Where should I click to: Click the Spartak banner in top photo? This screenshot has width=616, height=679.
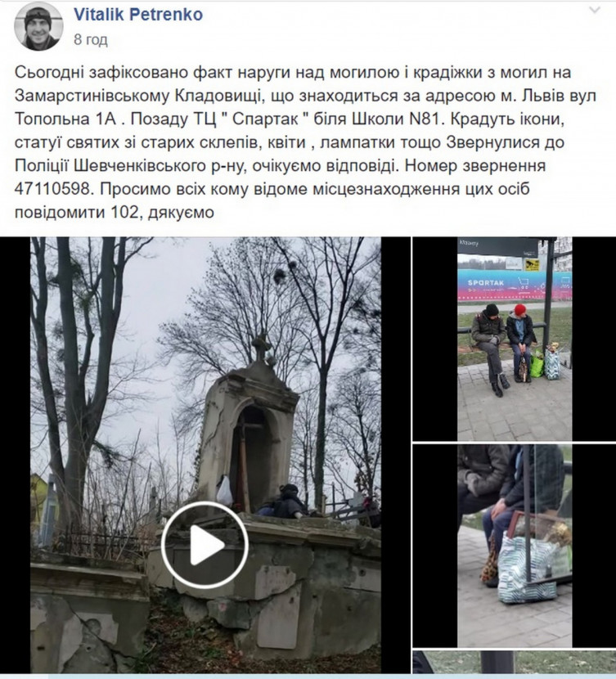[515, 286]
